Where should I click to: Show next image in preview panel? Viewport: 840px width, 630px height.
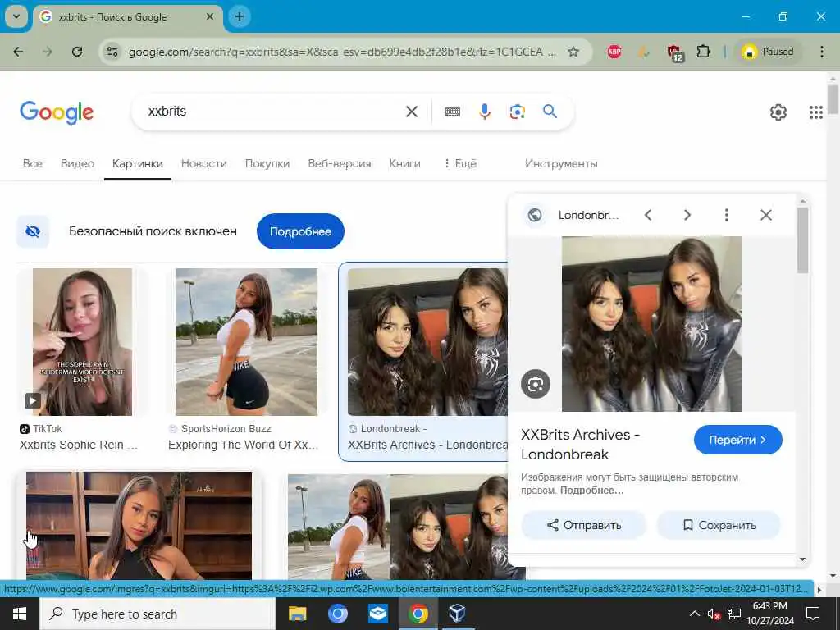[687, 215]
